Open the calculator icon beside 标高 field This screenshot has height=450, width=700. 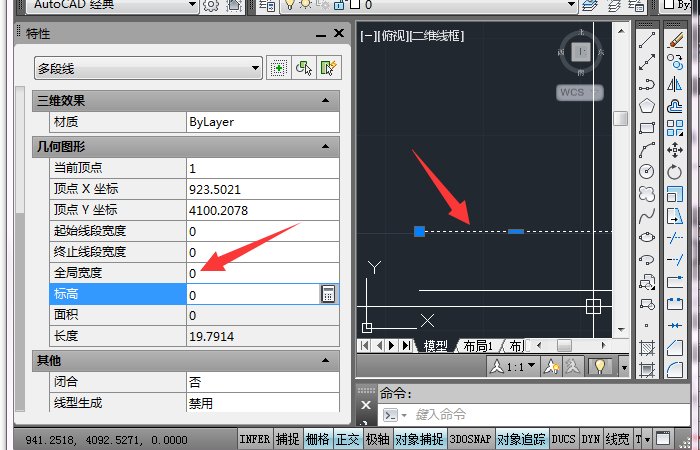pyautogui.click(x=327, y=294)
